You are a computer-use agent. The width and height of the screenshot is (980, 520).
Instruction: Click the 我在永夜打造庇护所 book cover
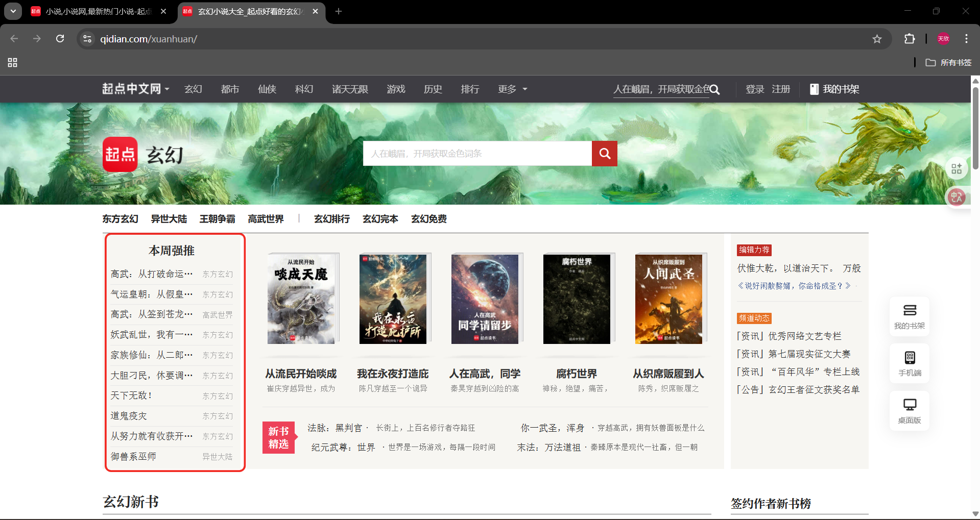coord(393,299)
